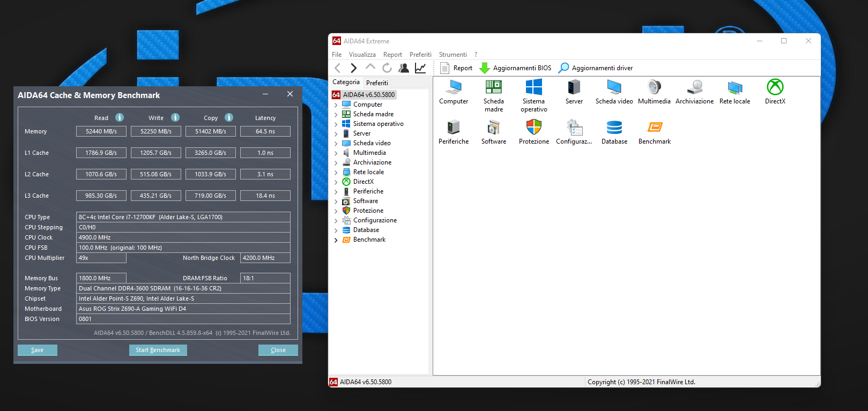Open the Preferiti menu in menu bar
The width and height of the screenshot is (868, 411).
[420, 55]
